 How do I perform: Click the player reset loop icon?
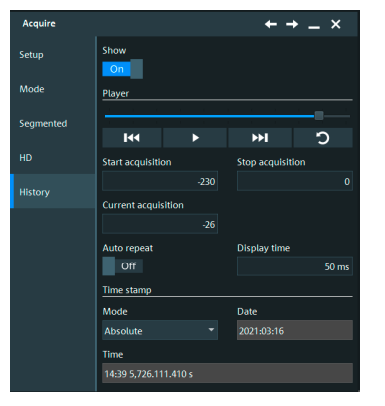coord(323,138)
